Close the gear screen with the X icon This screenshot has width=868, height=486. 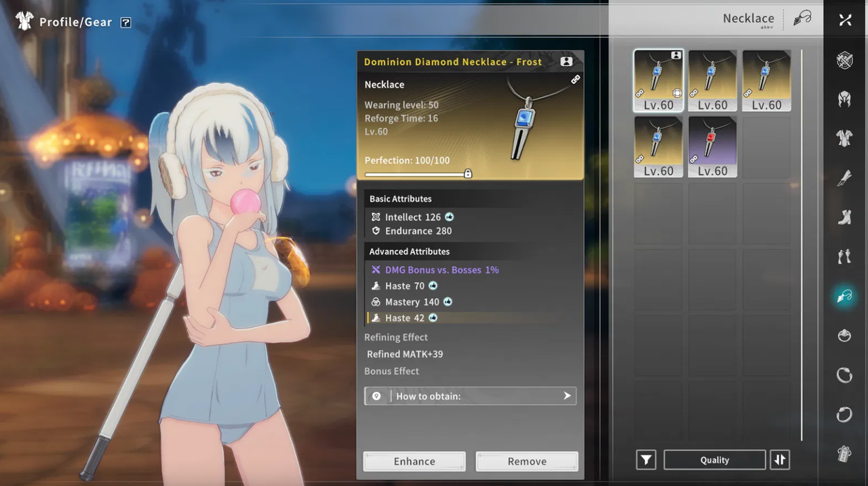(845, 20)
